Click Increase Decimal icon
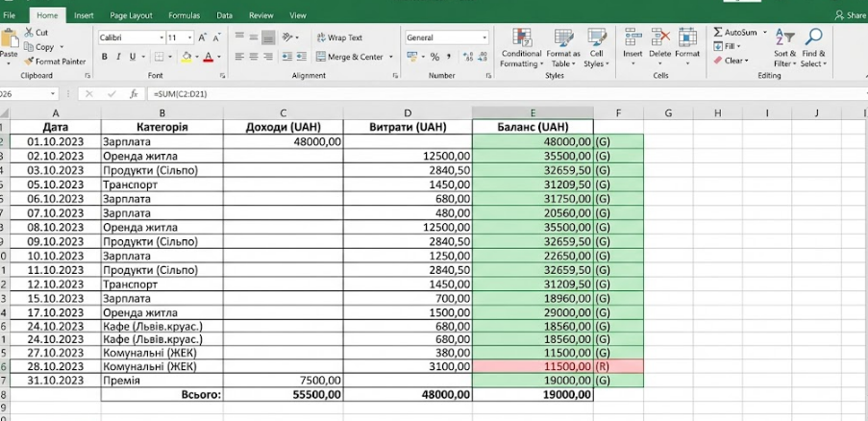Image resolution: width=868 pixels, height=421 pixels. point(468,57)
